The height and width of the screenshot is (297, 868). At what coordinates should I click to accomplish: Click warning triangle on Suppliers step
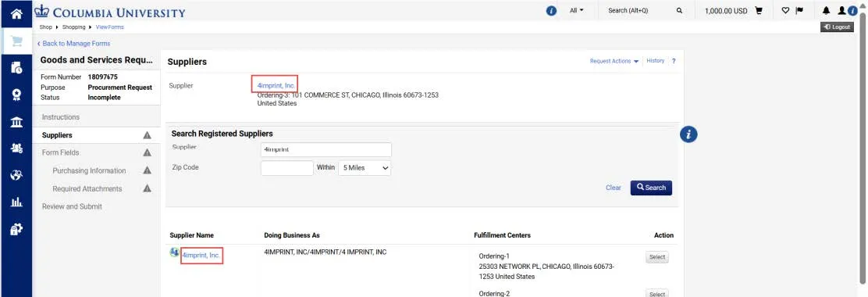click(148, 135)
